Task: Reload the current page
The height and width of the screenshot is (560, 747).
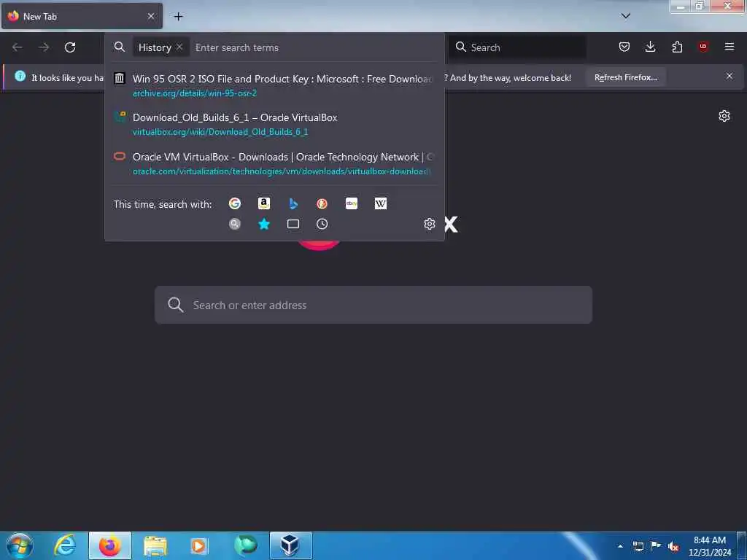Action: point(70,47)
